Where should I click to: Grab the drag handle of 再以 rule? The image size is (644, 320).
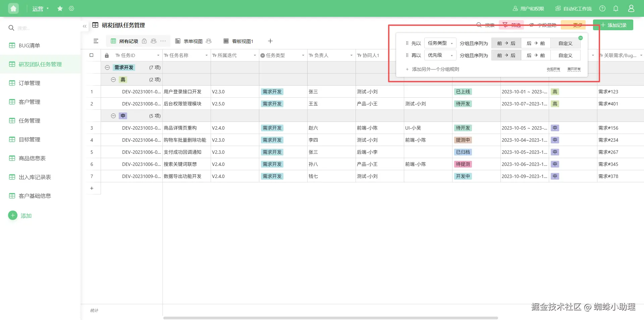coord(407,55)
